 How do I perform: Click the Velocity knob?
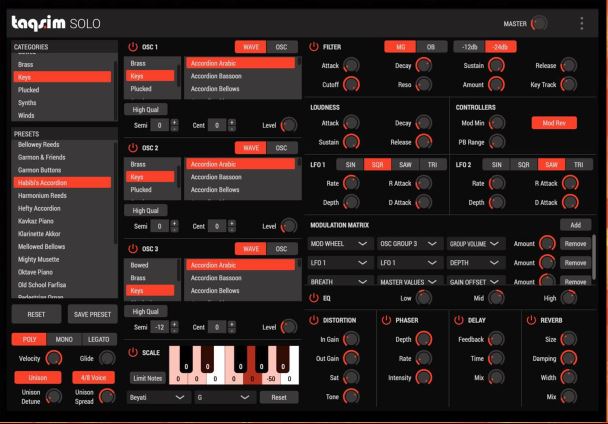[x=54, y=358]
